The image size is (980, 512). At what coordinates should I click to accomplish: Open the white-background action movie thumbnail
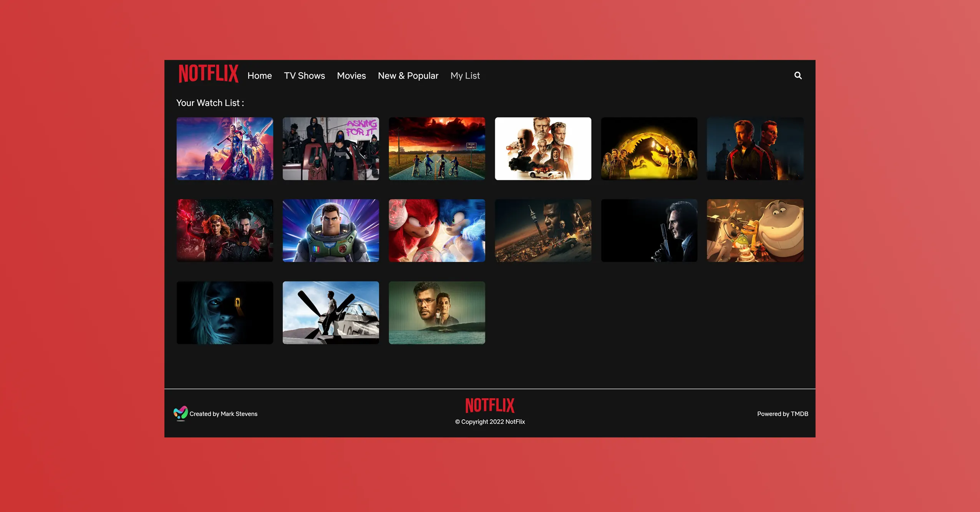point(543,149)
